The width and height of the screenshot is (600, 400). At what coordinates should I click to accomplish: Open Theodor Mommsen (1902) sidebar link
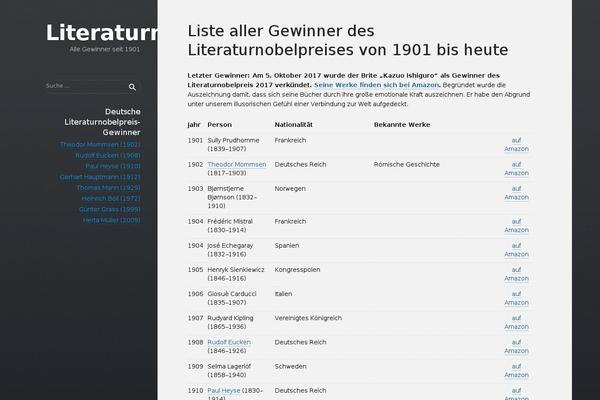click(100, 145)
